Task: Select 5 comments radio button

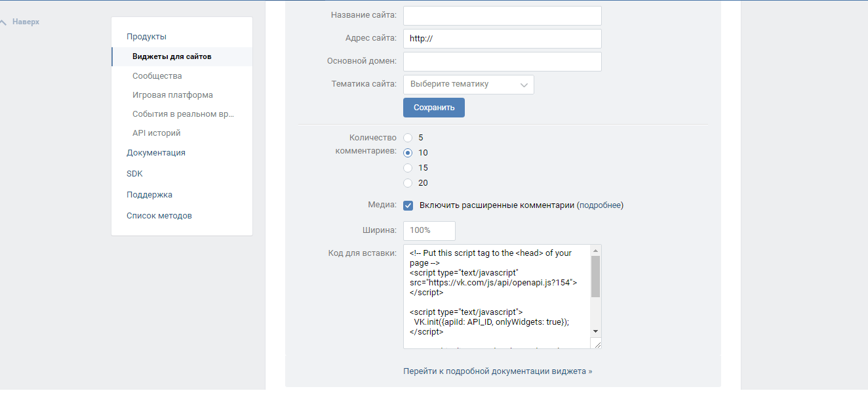Action: [408, 138]
